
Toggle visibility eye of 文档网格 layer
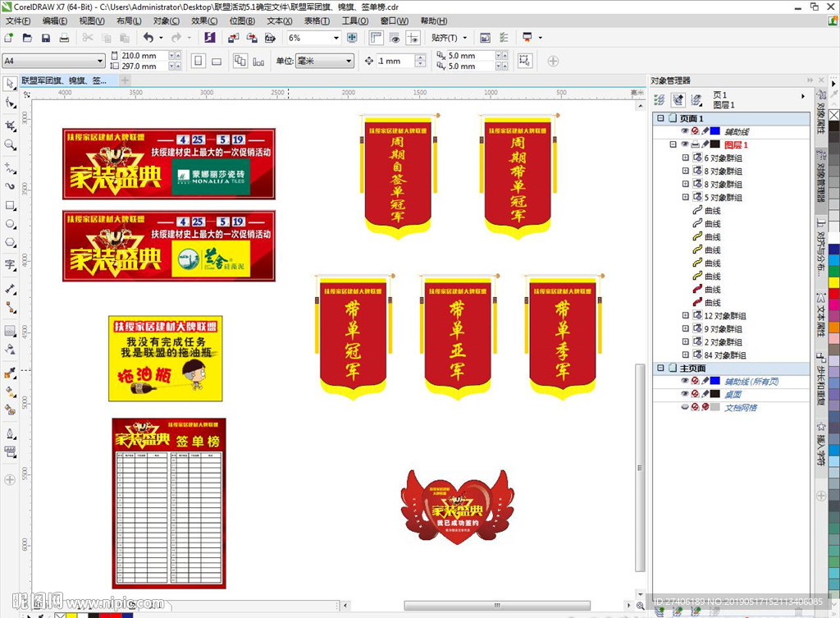[684, 407]
